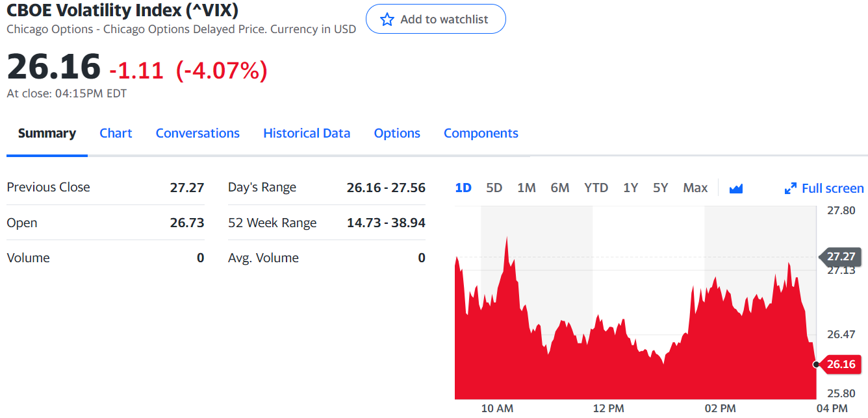Screen dimensions: 868x418
Task: Click the Avg. Volume label
Action: click(263, 258)
